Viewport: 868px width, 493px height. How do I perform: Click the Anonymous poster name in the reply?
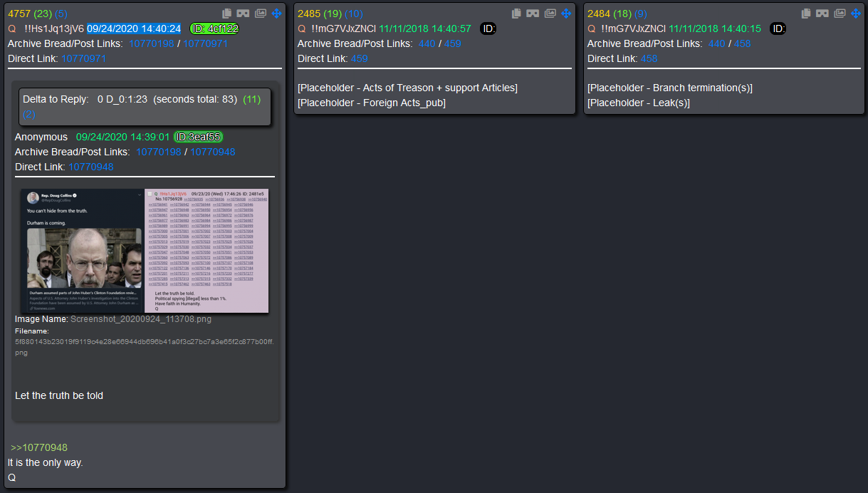41,137
